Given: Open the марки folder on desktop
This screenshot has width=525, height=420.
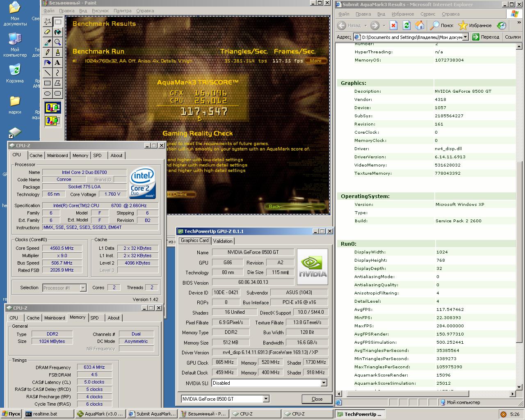Looking at the screenshot, I should [x=15, y=105].
